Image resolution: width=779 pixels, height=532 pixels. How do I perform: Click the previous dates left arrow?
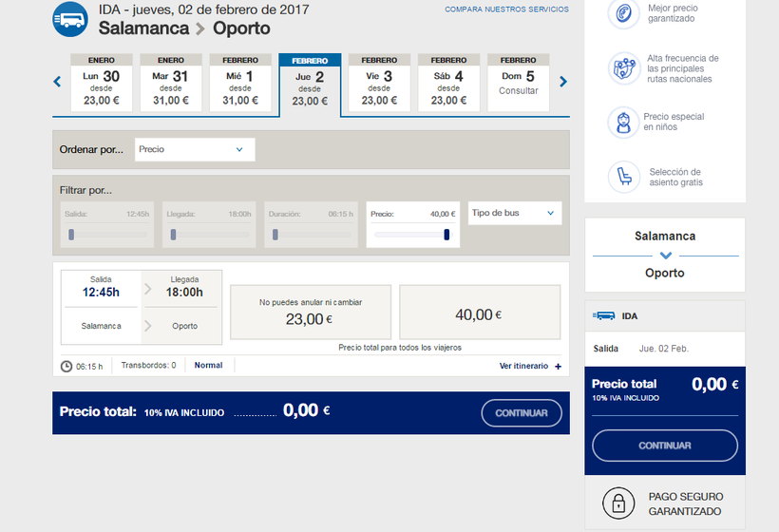(x=57, y=82)
